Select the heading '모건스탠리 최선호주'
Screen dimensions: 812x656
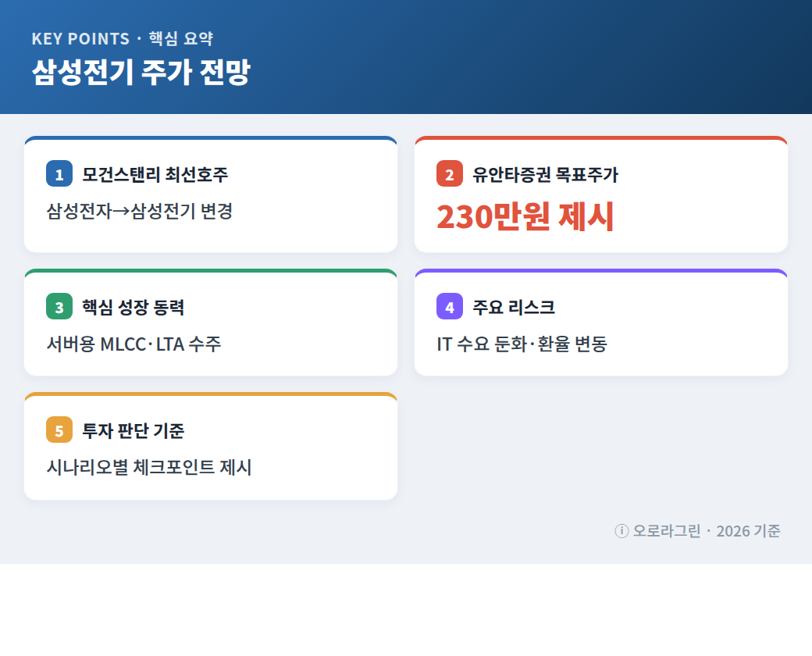(155, 175)
